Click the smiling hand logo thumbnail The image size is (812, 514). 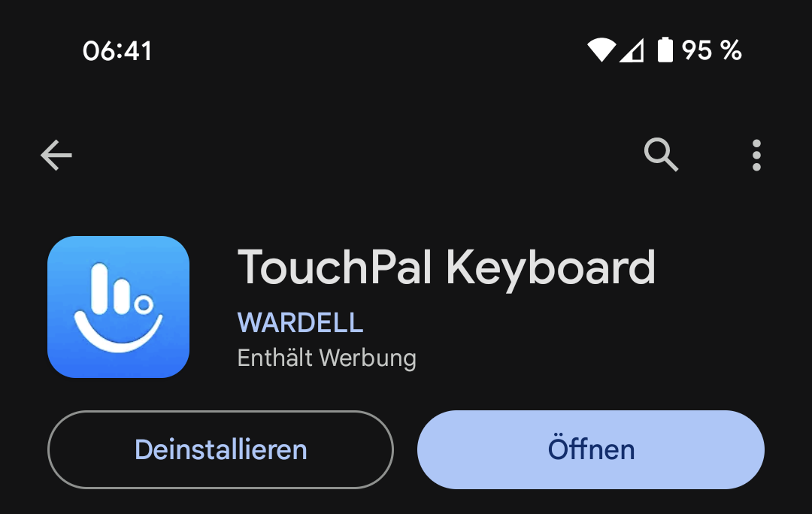[119, 307]
